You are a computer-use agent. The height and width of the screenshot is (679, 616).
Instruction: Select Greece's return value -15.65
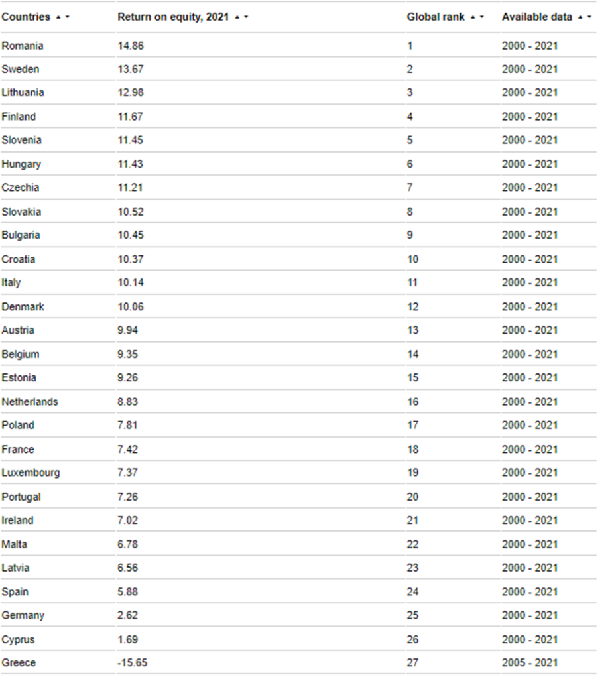133,662
